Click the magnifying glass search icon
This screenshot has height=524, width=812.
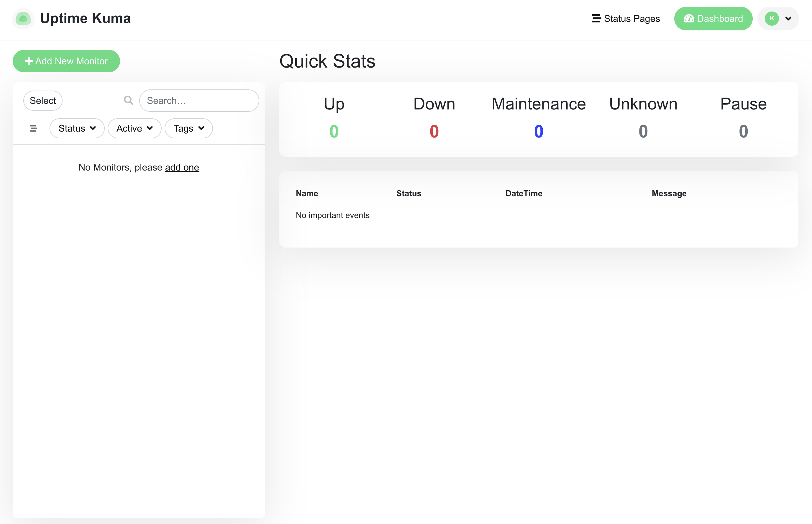[x=129, y=100]
